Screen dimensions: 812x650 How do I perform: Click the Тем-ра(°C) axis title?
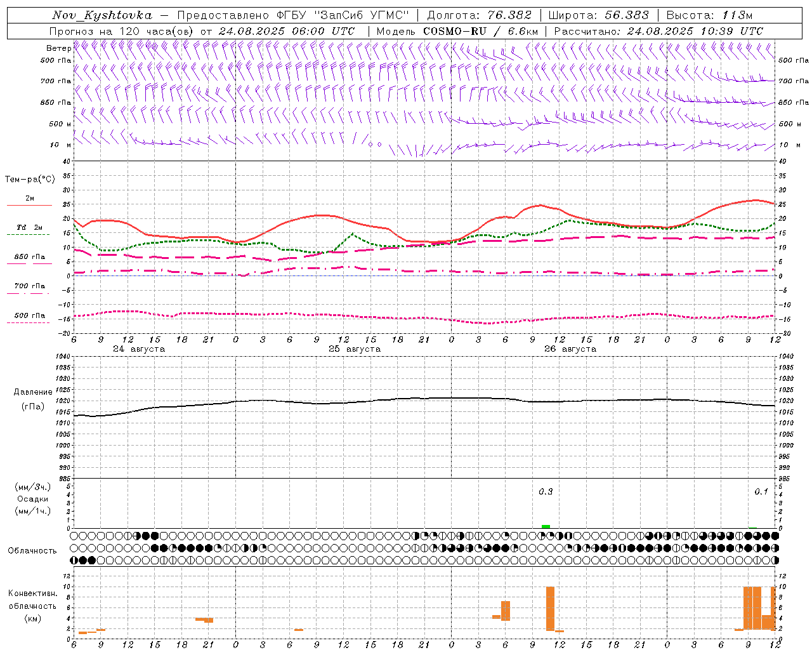click(30, 180)
